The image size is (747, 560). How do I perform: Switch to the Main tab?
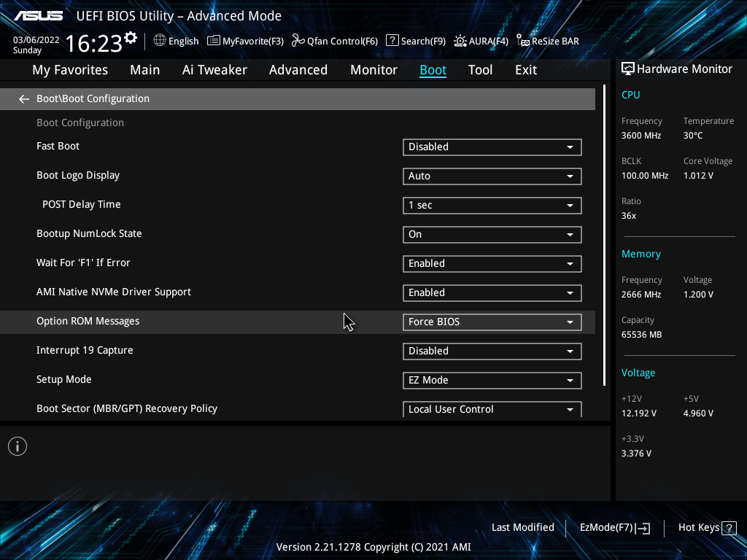click(145, 70)
